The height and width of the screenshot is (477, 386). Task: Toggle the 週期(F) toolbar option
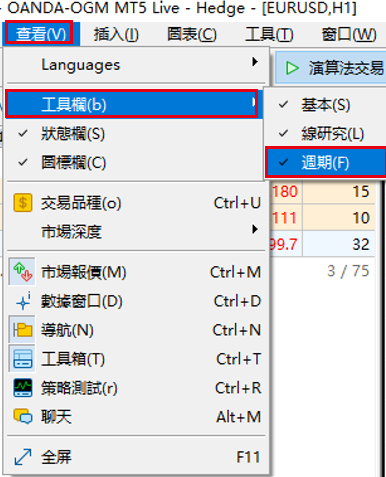[x=326, y=163]
